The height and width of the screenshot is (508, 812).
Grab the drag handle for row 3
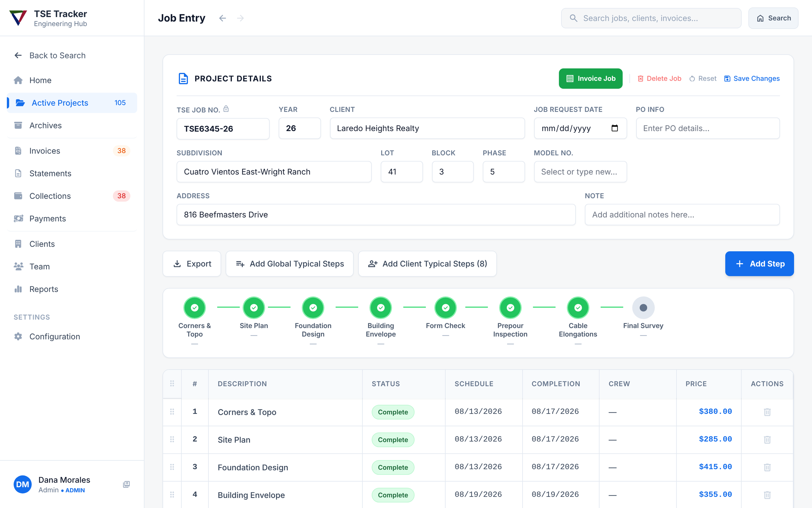(172, 467)
